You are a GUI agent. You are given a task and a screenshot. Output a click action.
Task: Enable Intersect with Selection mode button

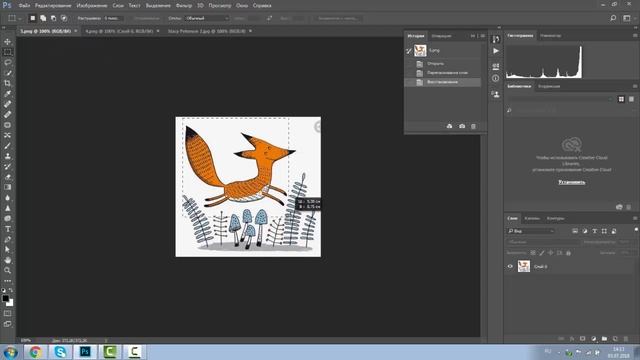64,18
